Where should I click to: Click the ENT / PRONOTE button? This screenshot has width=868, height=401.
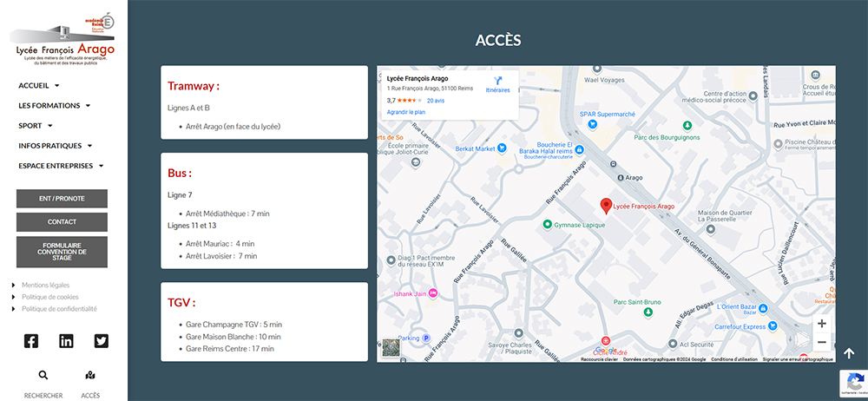(62, 198)
